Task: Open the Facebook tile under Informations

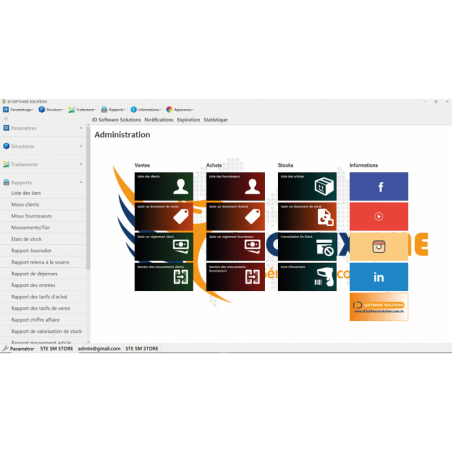Action: (379, 186)
